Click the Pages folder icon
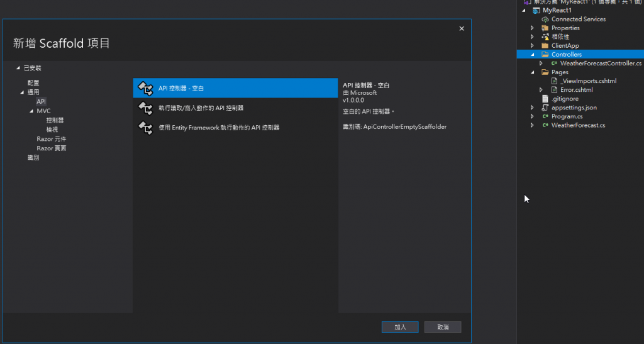The image size is (644, 344). point(545,72)
